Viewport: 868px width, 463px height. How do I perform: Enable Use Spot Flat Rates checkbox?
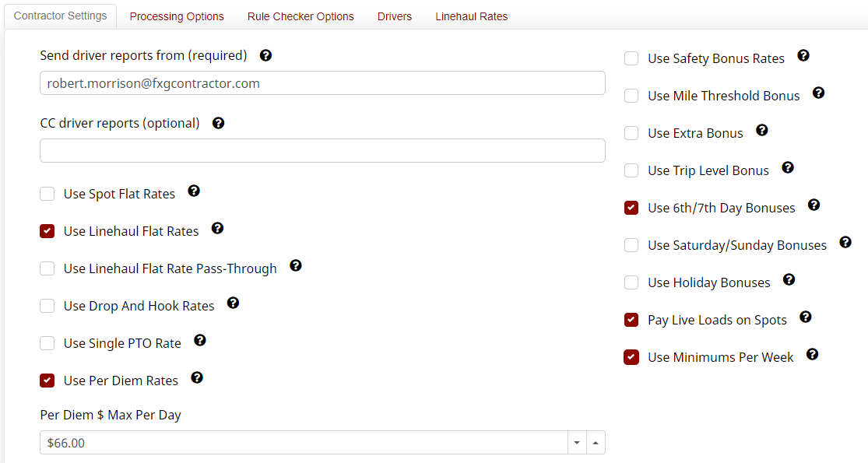[47, 194]
